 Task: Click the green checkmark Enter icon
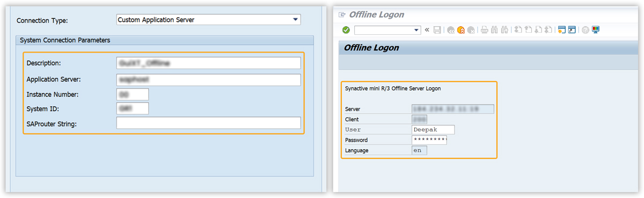346,30
